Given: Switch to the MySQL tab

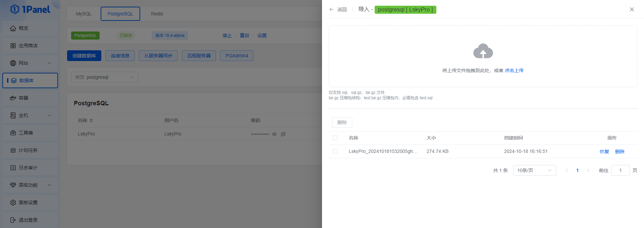Looking at the screenshot, I should coord(84,14).
